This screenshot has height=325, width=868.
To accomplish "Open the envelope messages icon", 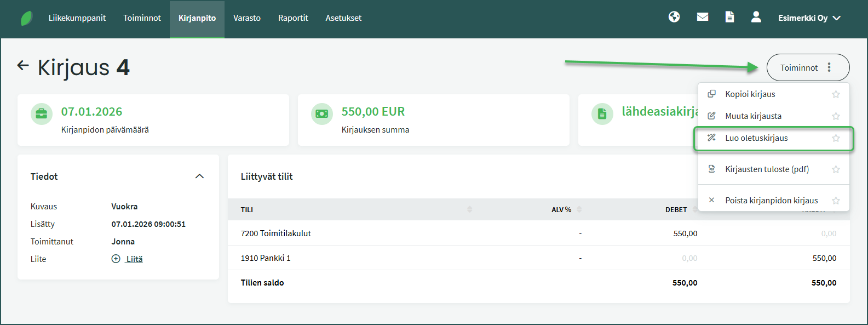I will click(x=703, y=17).
